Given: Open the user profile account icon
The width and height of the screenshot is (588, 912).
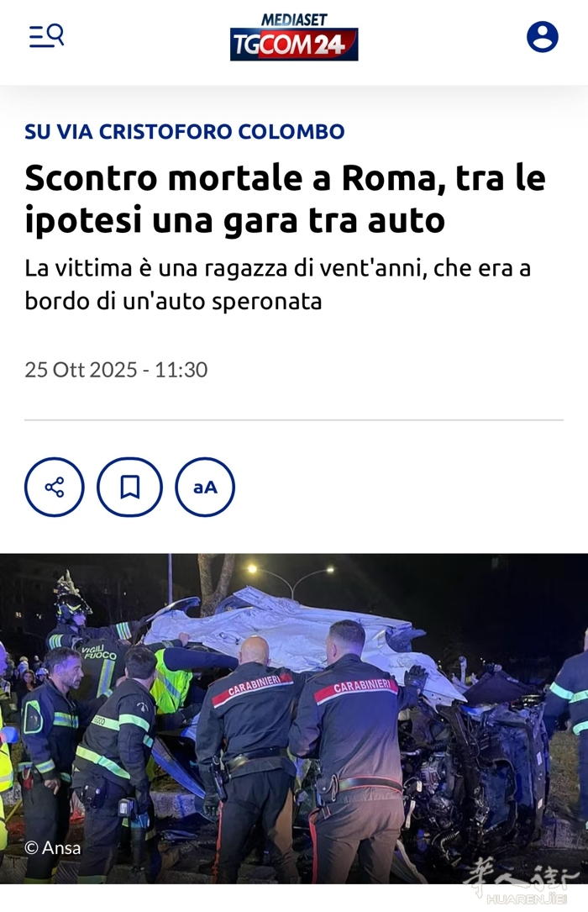Looking at the screenshot, I should coord(542,37).
